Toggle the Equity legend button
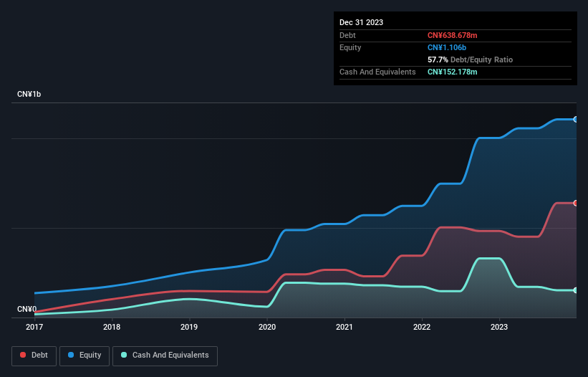Viewport: 588px width, 377px height. [x=85, y=355]
